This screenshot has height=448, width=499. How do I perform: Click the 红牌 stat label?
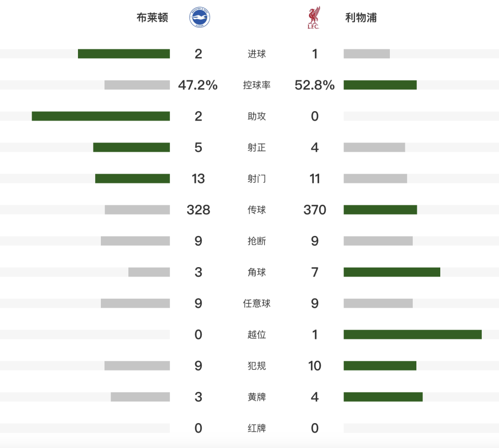(257, 428)
